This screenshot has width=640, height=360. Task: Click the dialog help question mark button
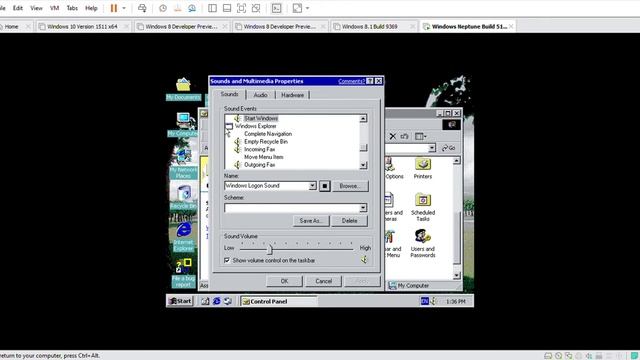click(x=370, y=81)
